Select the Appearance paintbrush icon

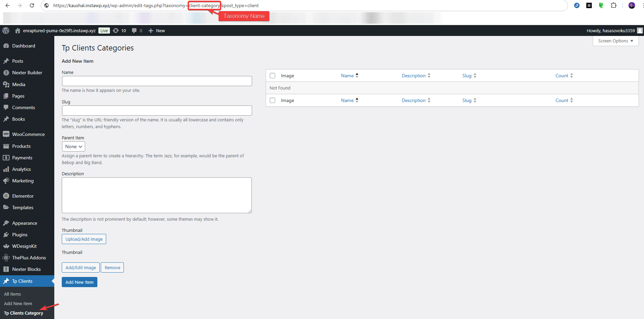[6, 223]
